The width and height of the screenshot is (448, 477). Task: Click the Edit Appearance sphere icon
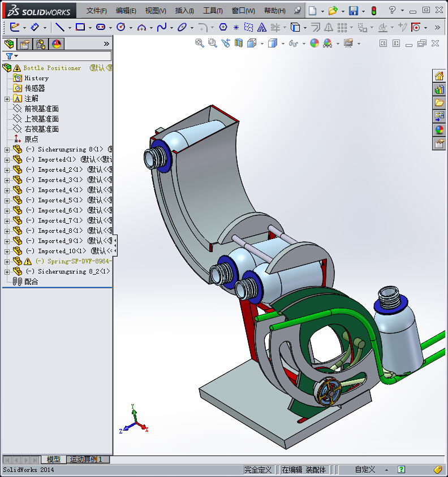[315, 43]
